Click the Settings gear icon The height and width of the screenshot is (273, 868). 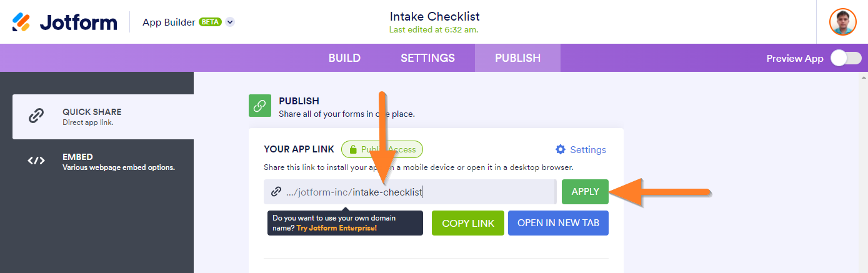(561, 149)
